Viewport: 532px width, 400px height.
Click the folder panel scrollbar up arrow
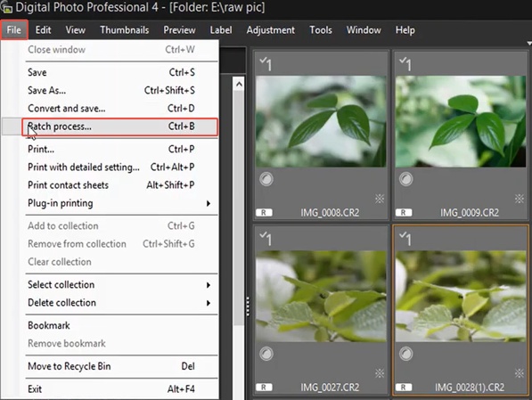pyautogui.click(x=239, y=84)
